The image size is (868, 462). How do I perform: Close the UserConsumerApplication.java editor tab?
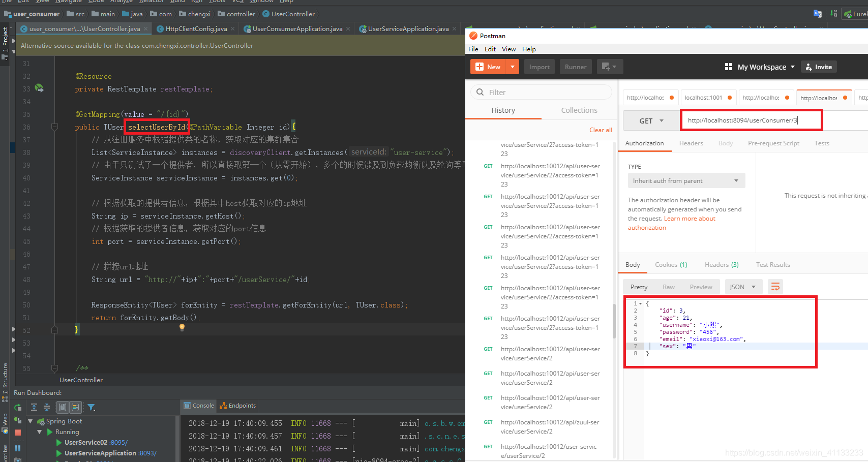click(x=348, y=29)
